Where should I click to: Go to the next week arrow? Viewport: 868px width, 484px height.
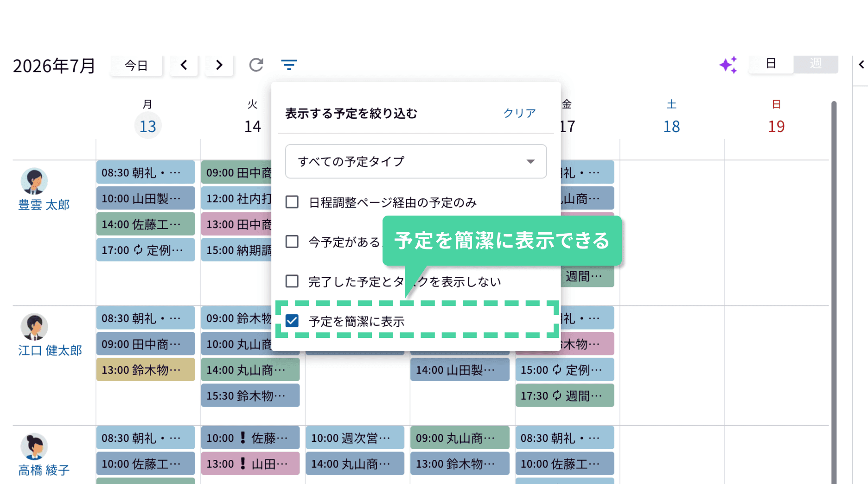click(x=219, y=65)
